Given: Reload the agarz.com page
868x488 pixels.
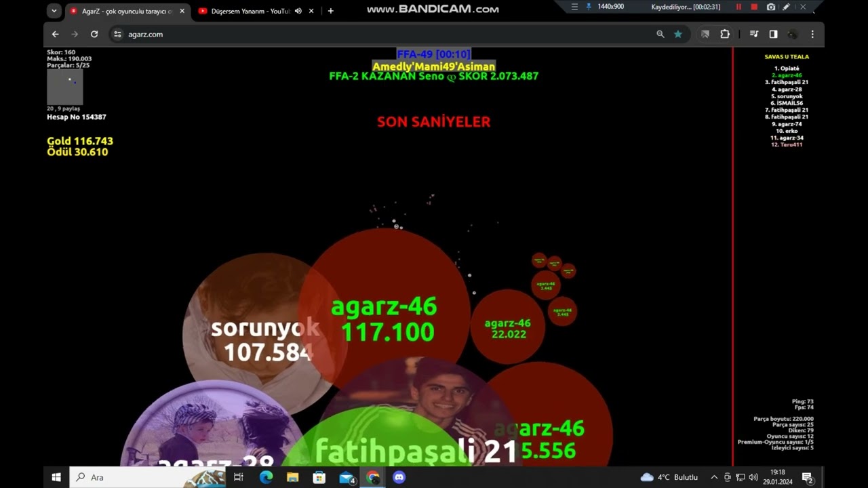Looking at the screenshot, I should point(94,34).
